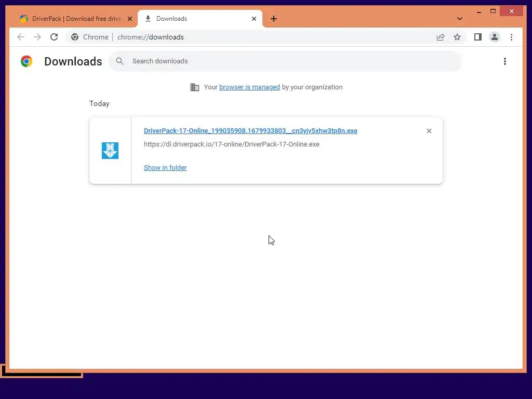Reload the downloads page

tap(54, 37)
